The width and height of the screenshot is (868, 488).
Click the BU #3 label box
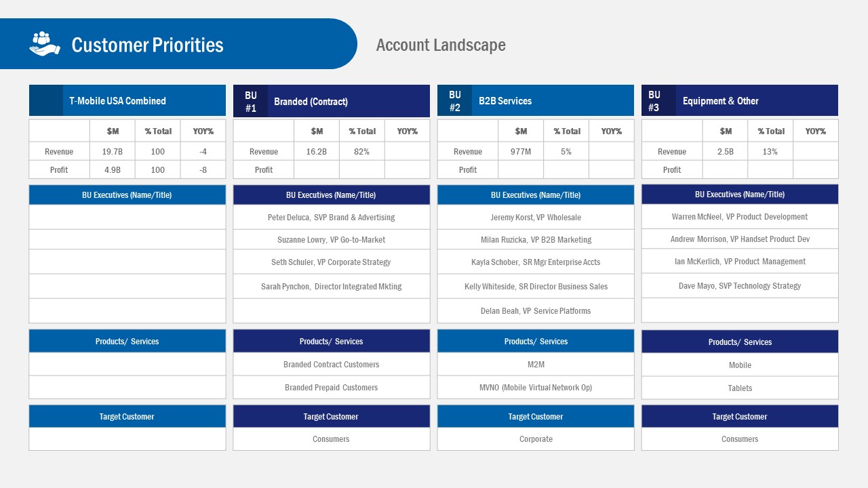click(658, 100)
